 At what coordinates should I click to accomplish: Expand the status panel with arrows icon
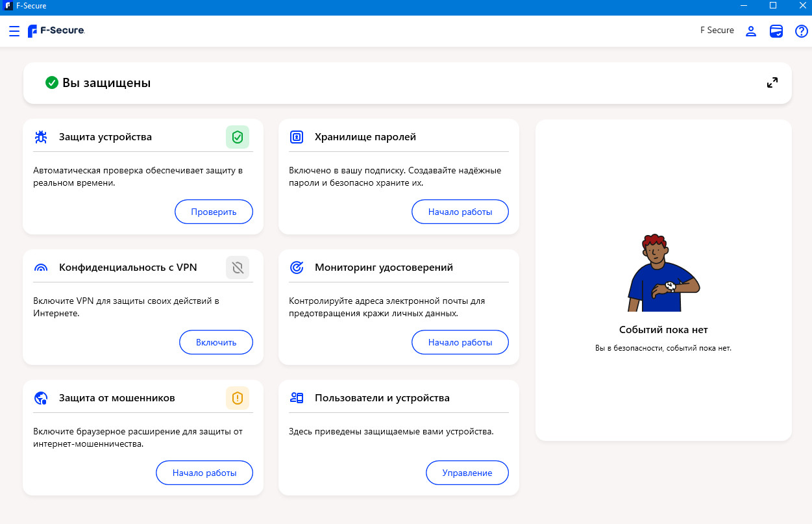coord(772,82)
